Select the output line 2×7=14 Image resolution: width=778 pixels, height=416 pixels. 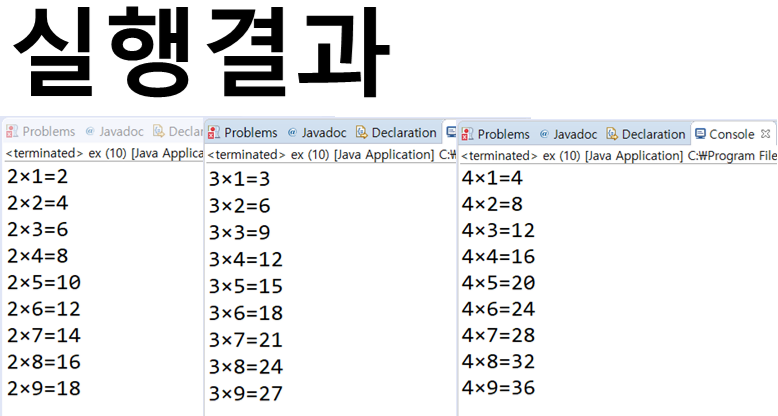coord(44,336)
